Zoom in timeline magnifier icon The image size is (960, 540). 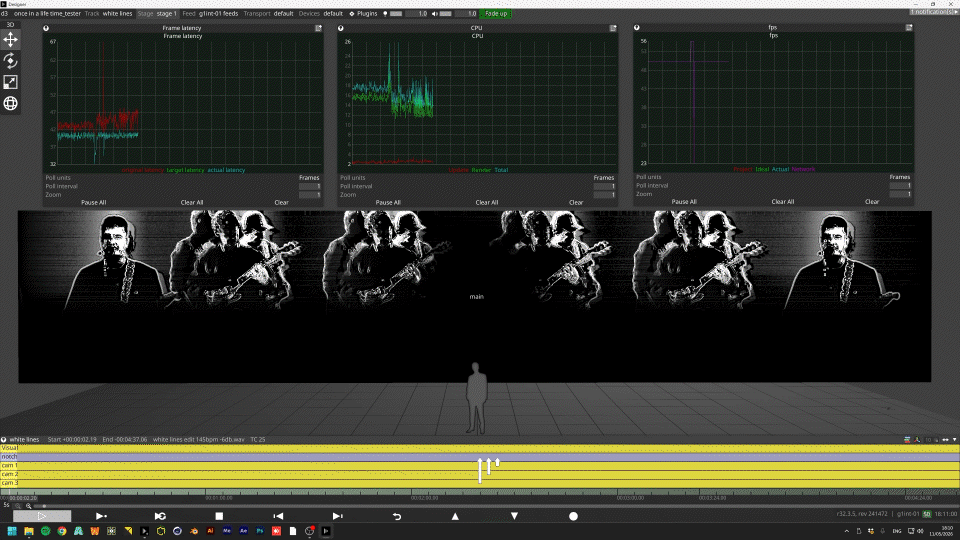coord(29,506)
